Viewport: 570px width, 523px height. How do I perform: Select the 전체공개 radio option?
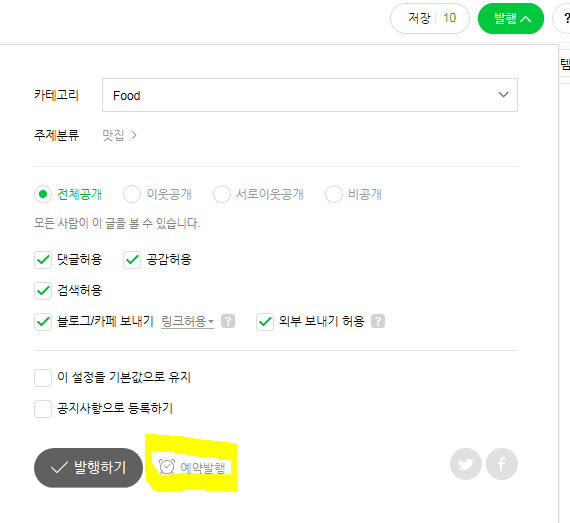[x=43, y=194]
